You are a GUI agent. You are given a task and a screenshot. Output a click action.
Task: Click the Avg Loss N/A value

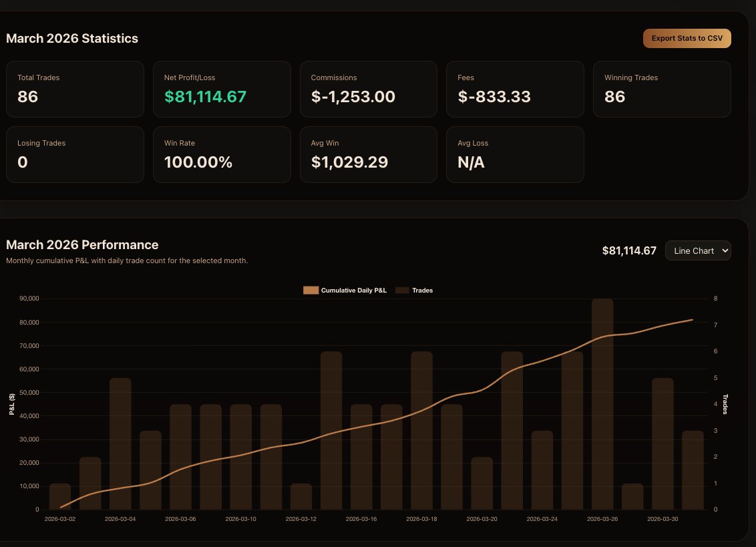tap(471, 162)
